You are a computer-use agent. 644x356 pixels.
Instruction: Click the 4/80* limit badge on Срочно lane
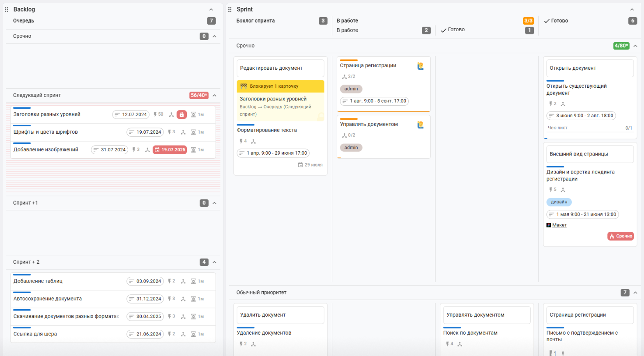point(621,46)
